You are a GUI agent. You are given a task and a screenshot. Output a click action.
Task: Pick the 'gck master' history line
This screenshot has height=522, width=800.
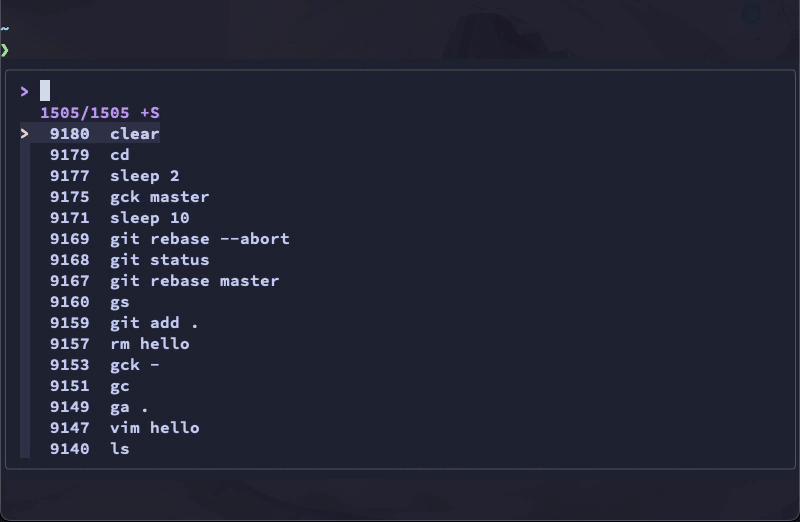tap(159, 197)
